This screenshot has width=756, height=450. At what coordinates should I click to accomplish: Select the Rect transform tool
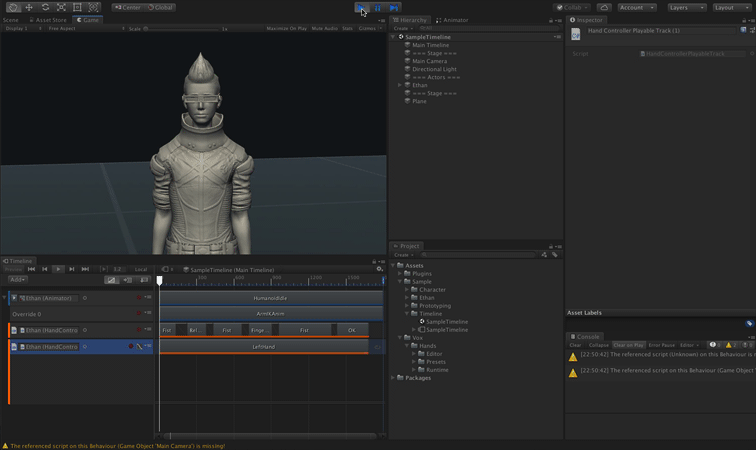[x=78, y=7]
